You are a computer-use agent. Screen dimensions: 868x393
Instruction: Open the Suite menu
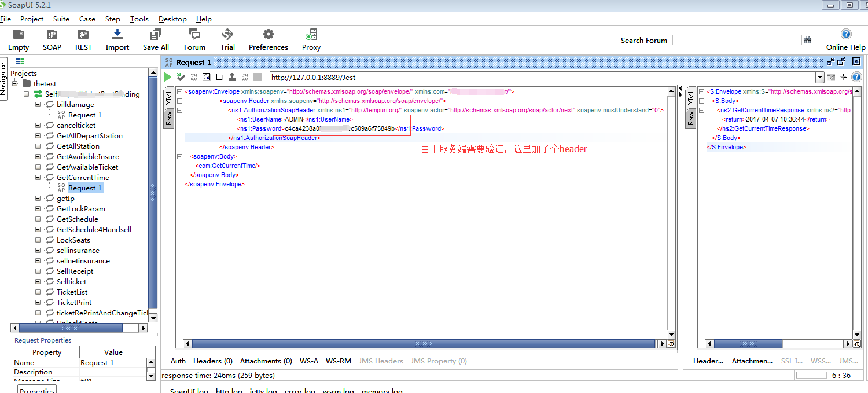tap(61, 19)
